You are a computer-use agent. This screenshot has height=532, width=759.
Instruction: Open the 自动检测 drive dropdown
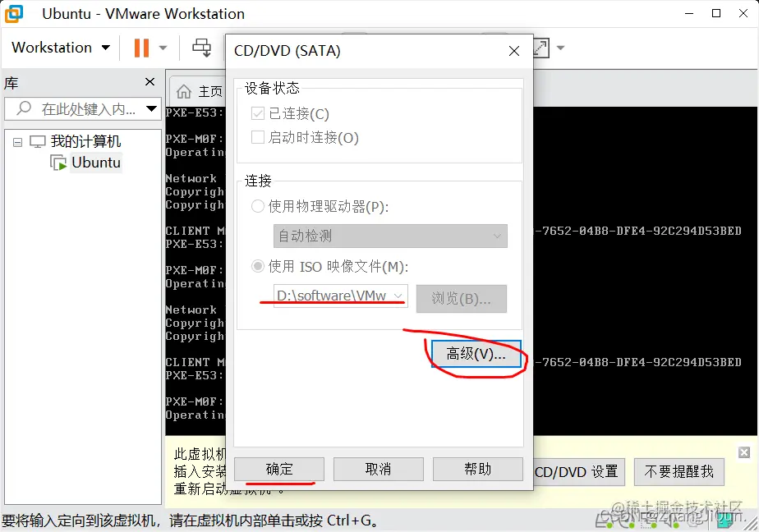click(390, 236)
